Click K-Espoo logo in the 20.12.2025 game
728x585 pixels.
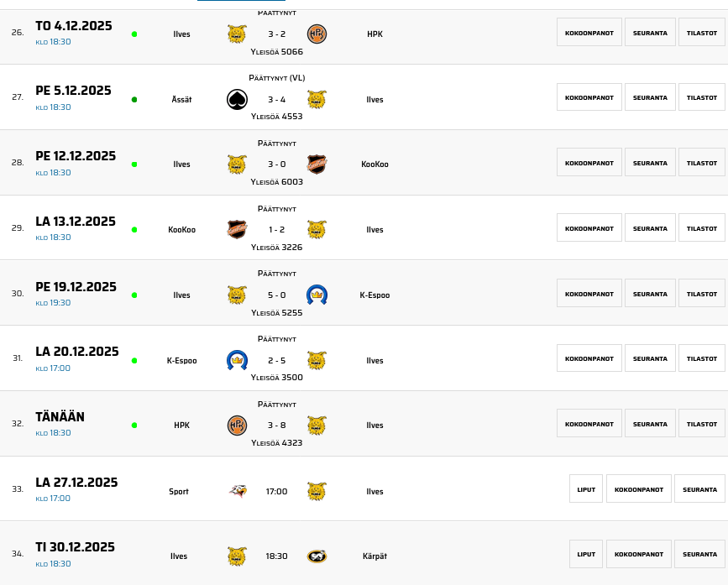237,361
